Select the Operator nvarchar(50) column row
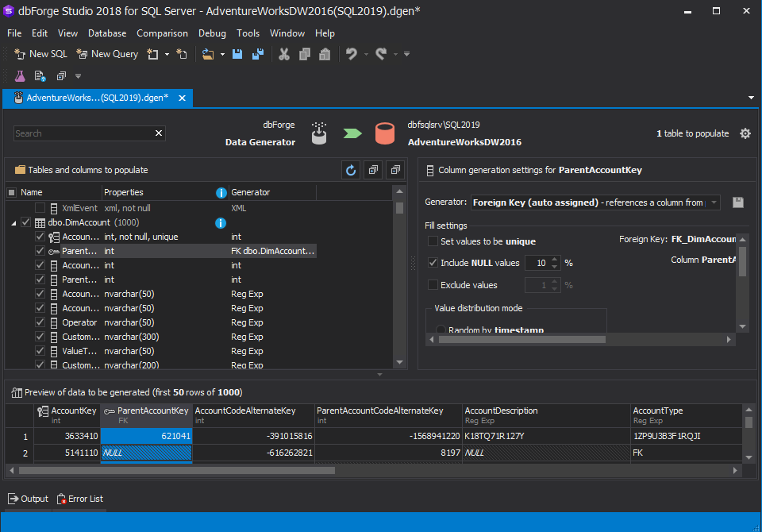 click(x=160, y=322)
